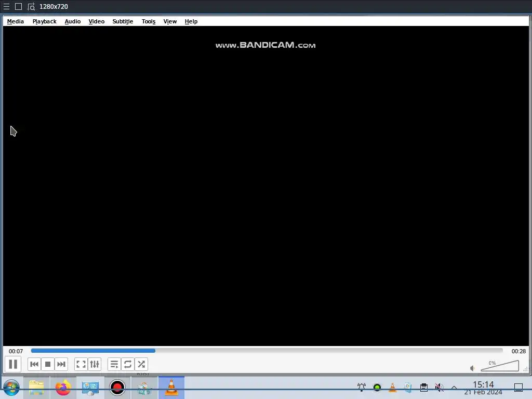Expand hidden system tray icons
This screenshot has height=399, width=532.
[454, 388]
